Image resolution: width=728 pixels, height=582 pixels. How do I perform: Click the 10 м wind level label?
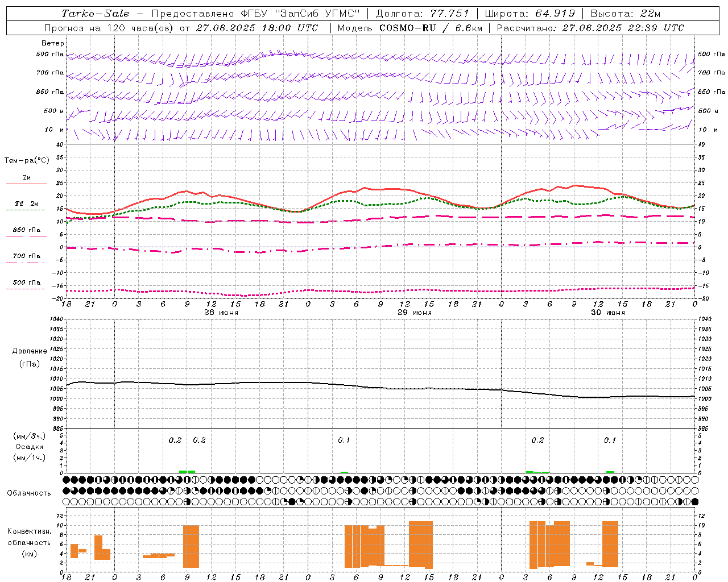click(x=54, y=130)
